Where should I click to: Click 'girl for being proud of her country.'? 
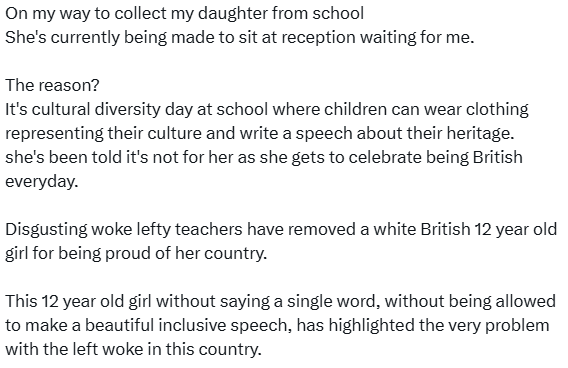coord(136,254)
